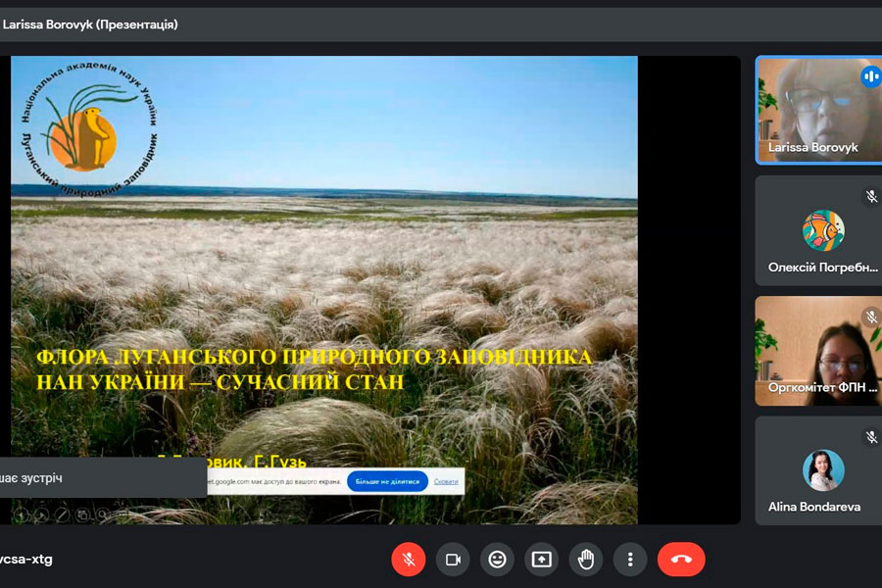Image resolution: width=882 pixels, height=588 pixels.
Task: Hang up with the red leave-call button
Action: pos(681,560)
